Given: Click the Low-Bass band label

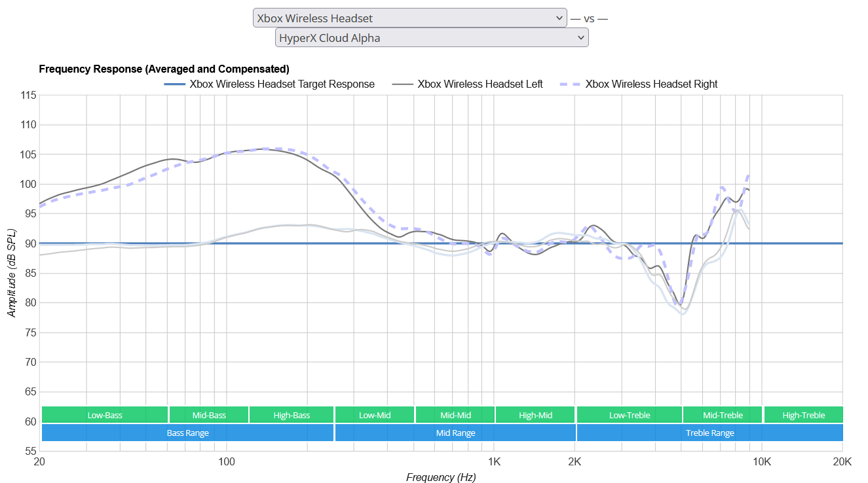Looking at the screenshot, I should click(105, 415).
